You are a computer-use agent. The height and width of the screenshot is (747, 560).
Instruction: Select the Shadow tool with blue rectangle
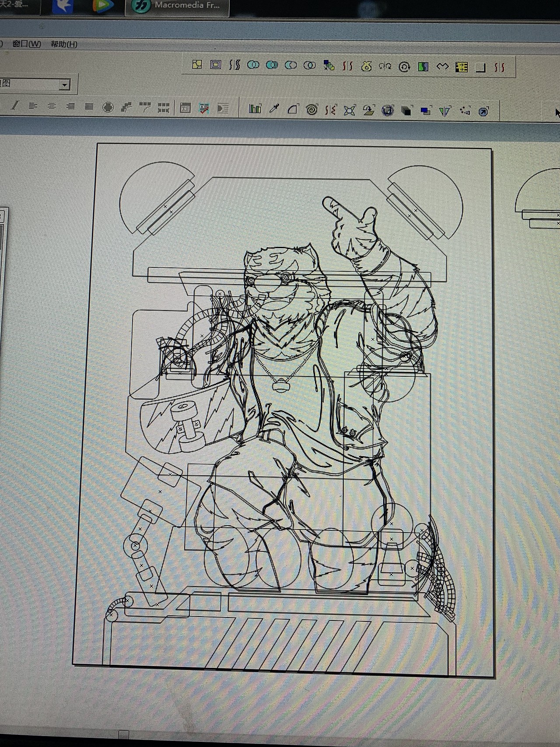426,111
